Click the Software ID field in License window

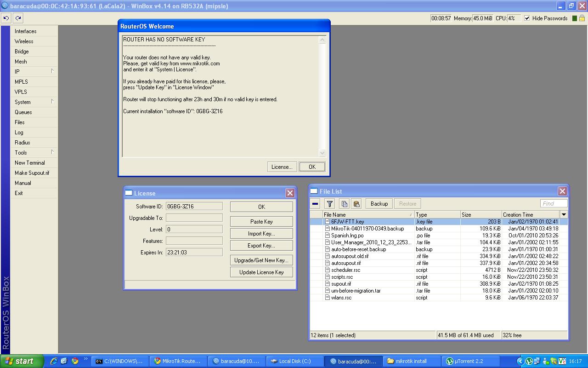194,207
